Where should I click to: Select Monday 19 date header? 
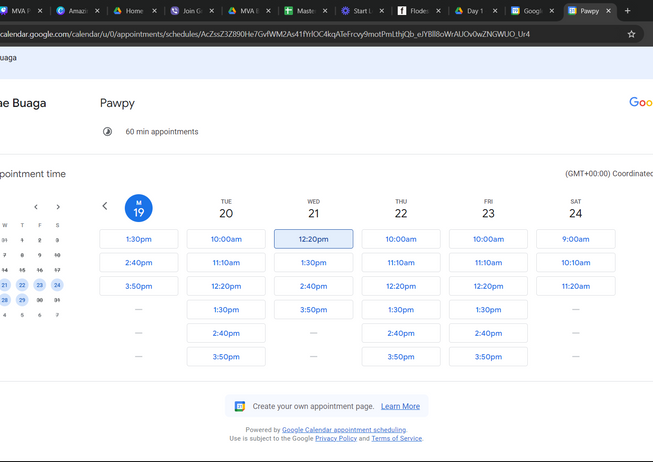(139, 208)
